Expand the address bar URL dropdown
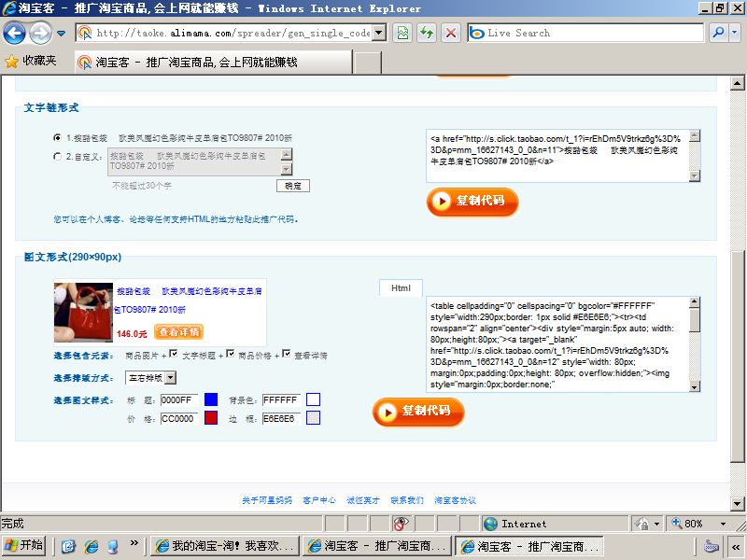747x560 pixels. point(379,33)
